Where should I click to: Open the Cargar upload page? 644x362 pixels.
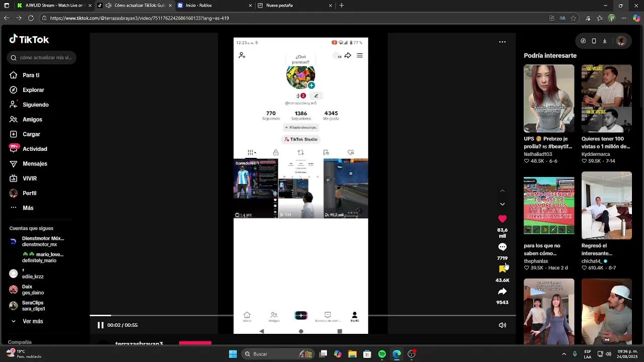pos(25,134)
